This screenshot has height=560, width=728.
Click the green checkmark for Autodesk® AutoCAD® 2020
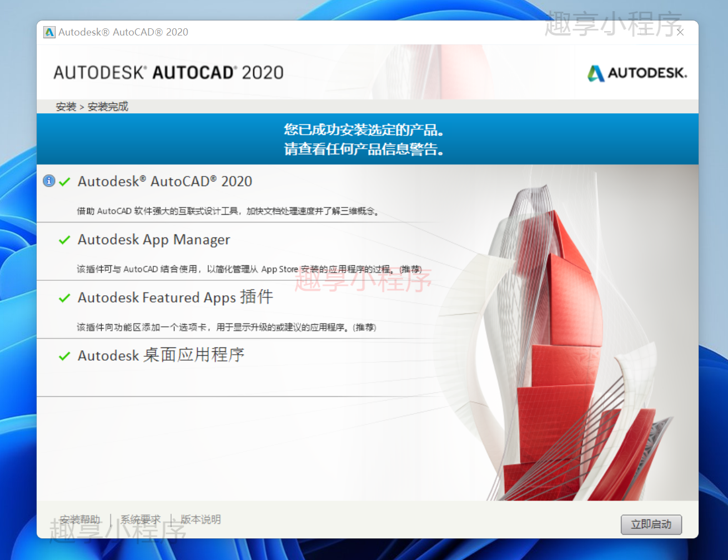(x=64, y=181)
